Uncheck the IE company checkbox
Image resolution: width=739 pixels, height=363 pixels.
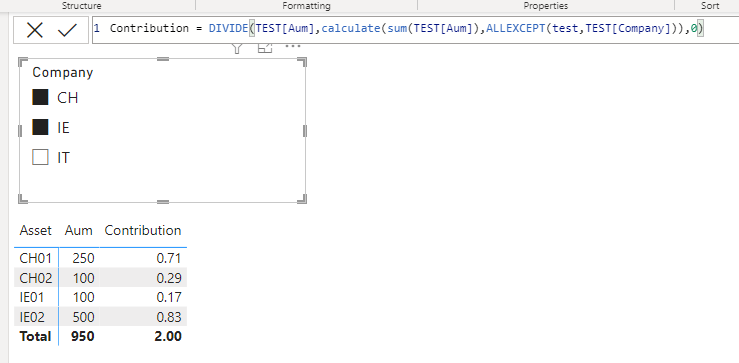tap(40, 127)
